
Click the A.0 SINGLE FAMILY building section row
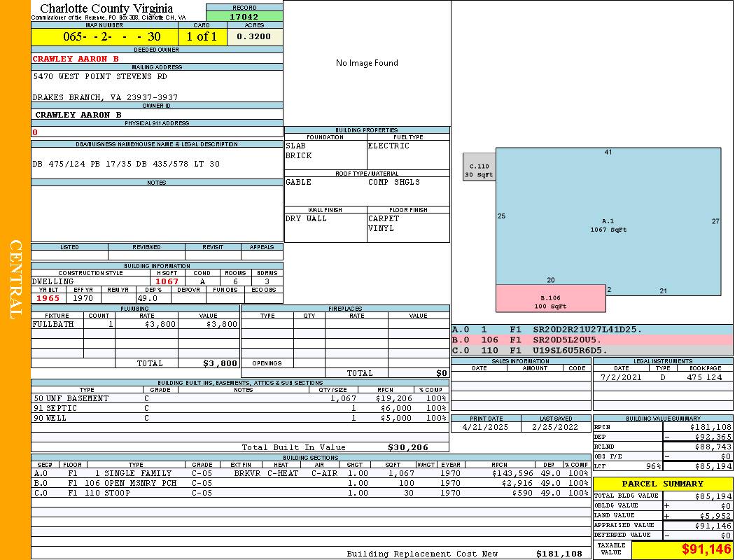pyautogui.click(x=309, y=473)
